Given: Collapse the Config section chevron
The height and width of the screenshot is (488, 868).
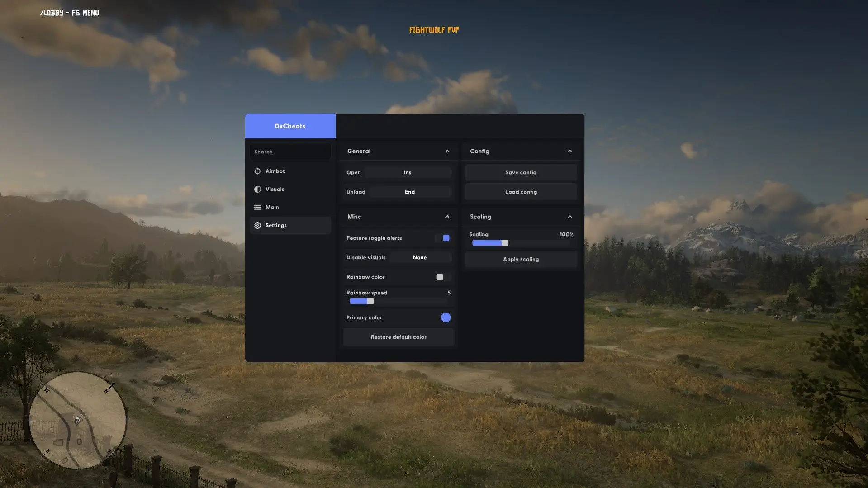Looking at the screenshot, I should pos(569,151).
